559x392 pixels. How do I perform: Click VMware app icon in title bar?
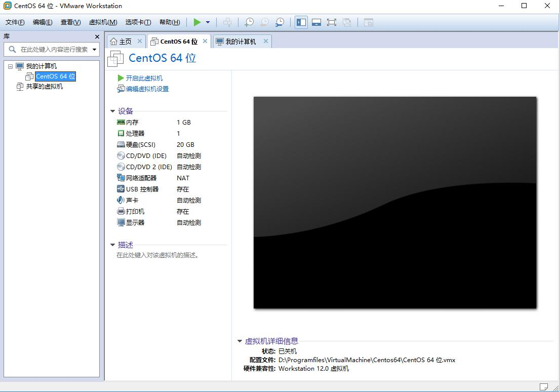click(x=7, y=6)
